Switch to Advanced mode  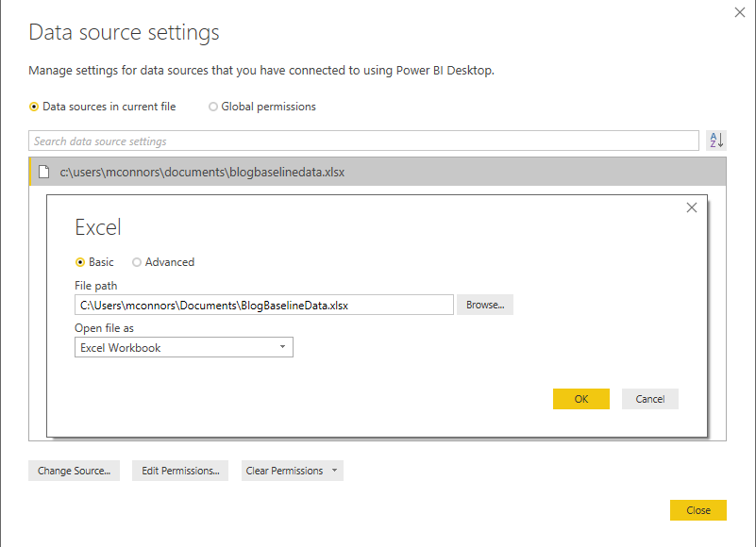(x=136, y=262)
